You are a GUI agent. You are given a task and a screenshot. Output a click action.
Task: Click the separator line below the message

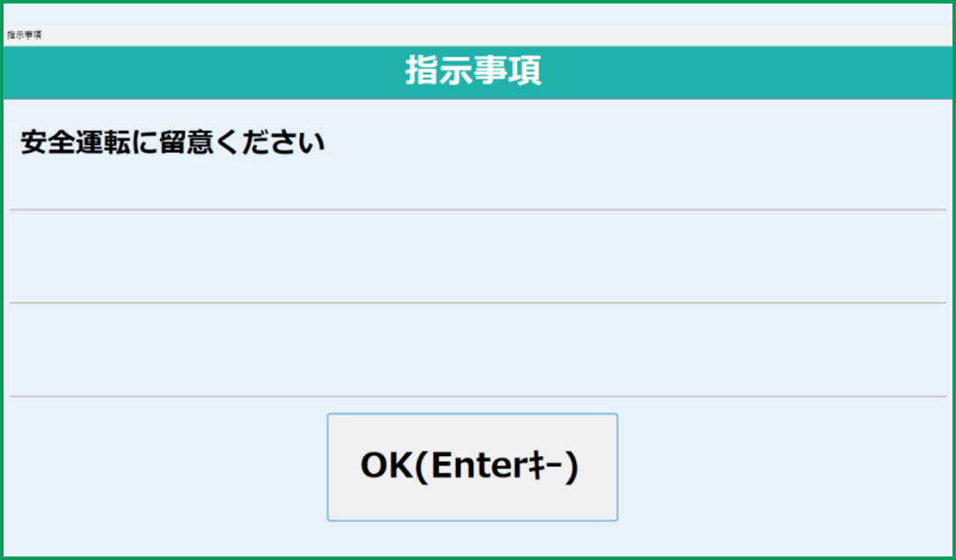tap(478, 208)
